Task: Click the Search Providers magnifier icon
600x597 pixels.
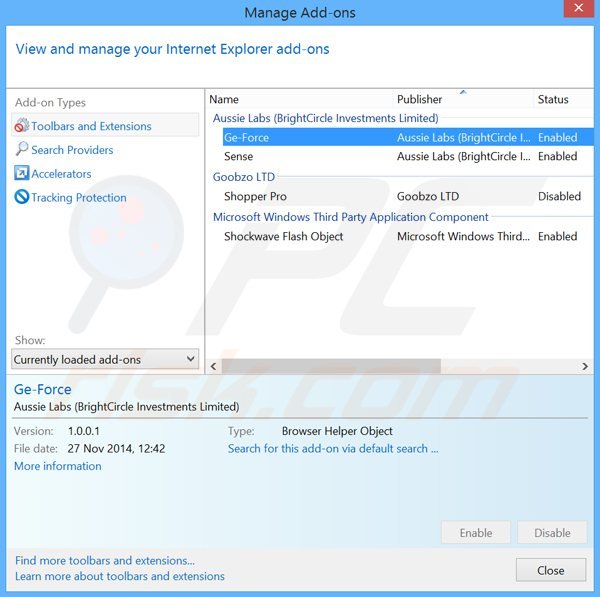Action: 21,150
